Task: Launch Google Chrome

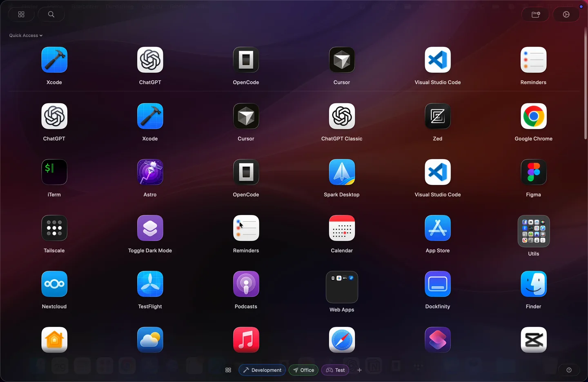Action: pos(534,116)
